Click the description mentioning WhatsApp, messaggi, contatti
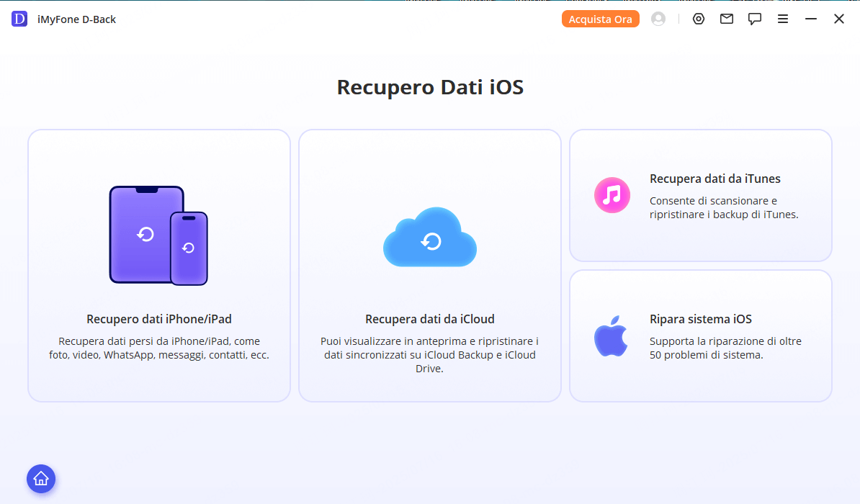 pyautogui.click(x=159, y=348)
